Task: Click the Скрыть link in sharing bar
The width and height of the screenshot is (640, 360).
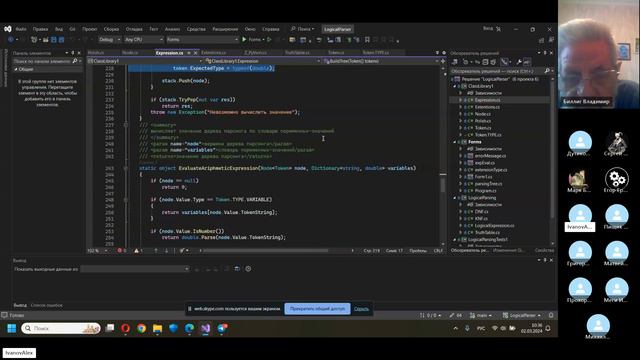Action: coord(361,309)
